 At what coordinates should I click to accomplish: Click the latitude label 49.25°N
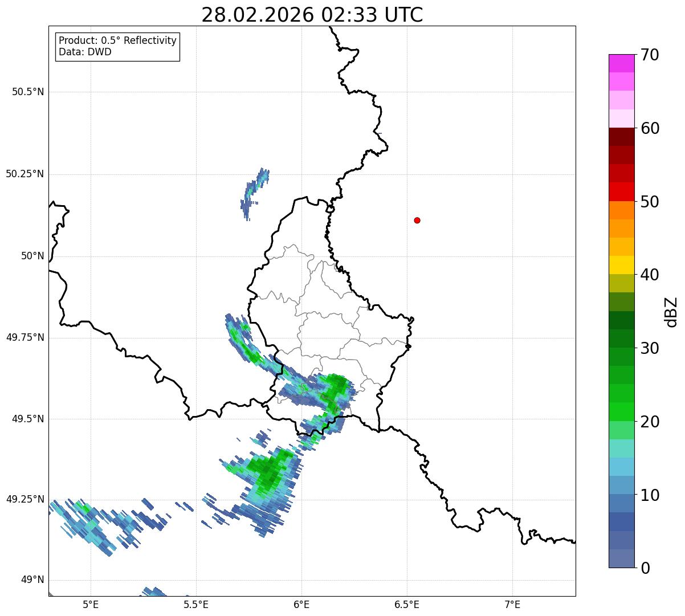coord(25,499)
